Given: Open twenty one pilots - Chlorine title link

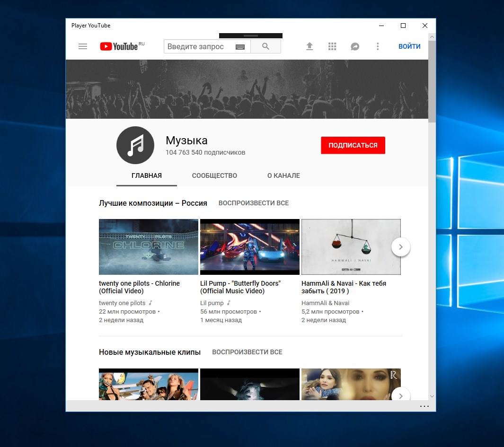Looking at the screenshot, I should click(139, 287).
